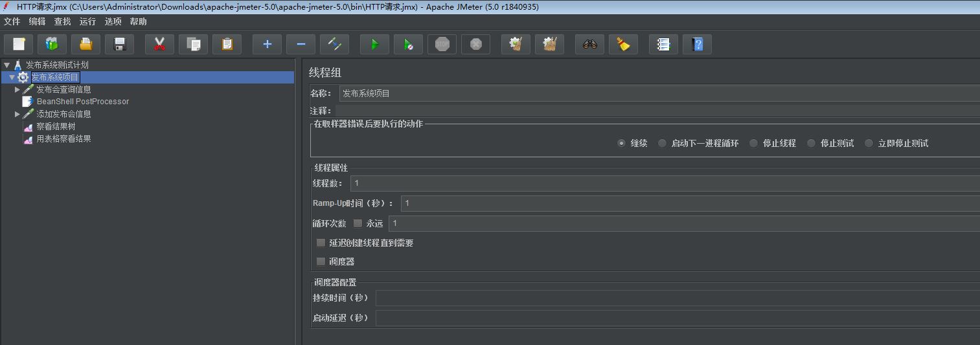Click the Open file folder icon
Viewport: 980px width, 345px height.
[x=86, y=44]
